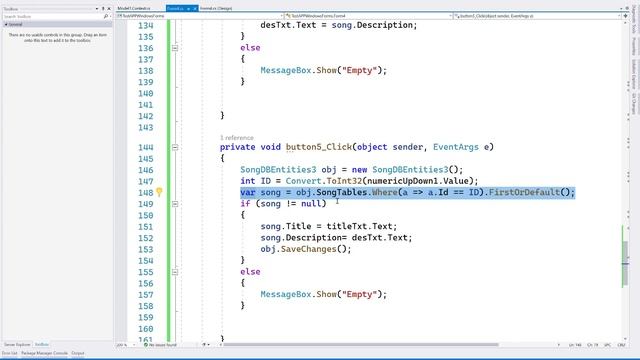640x360 pixels.
Task: Switch to the Form4.cs [Design] tab
Action: pos(216,8)
